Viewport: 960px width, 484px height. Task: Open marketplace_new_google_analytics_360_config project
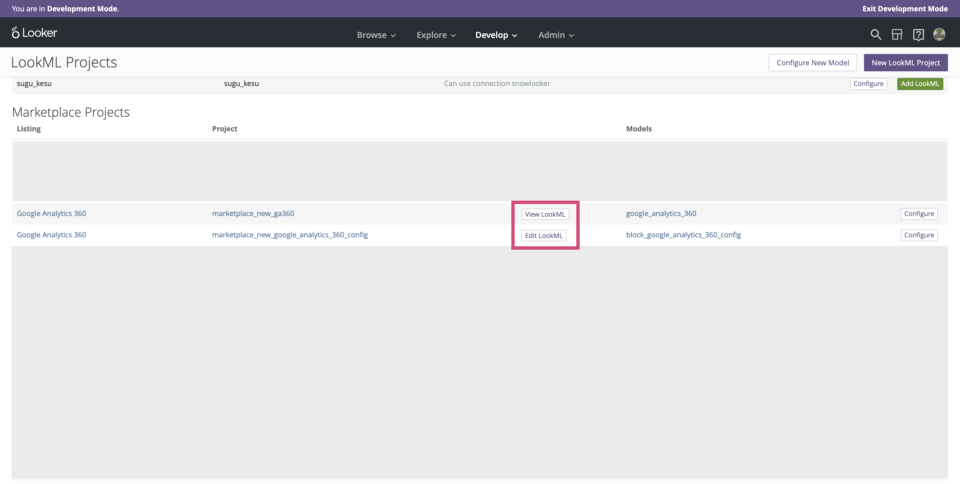pyautogui.click(x=290, y=234)
